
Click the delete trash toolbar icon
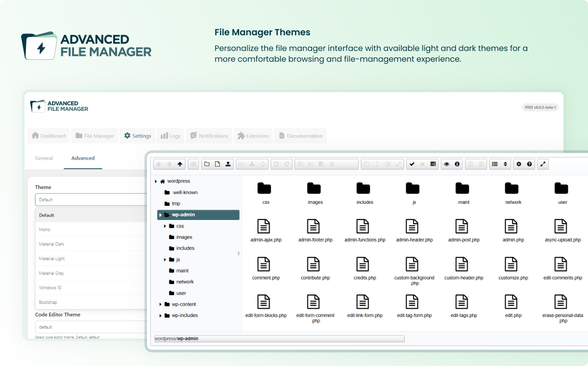tap(332, 164)
